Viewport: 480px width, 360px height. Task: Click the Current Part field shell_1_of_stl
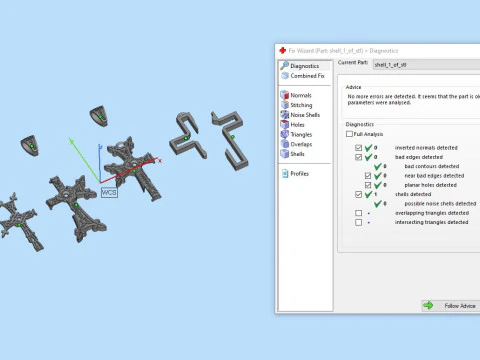426,65
